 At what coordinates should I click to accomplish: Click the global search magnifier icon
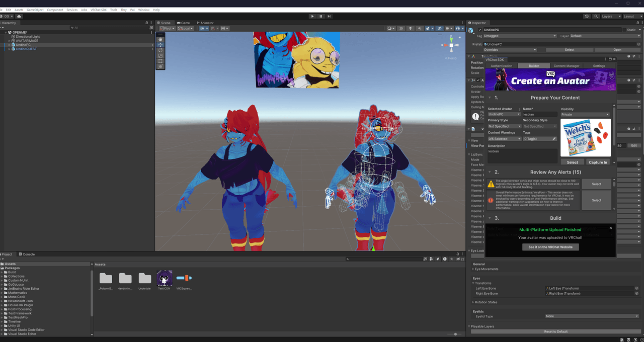point(596,16)
